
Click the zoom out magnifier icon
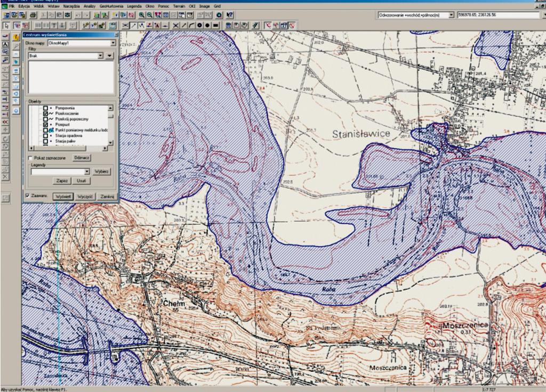tap(149, 15)
